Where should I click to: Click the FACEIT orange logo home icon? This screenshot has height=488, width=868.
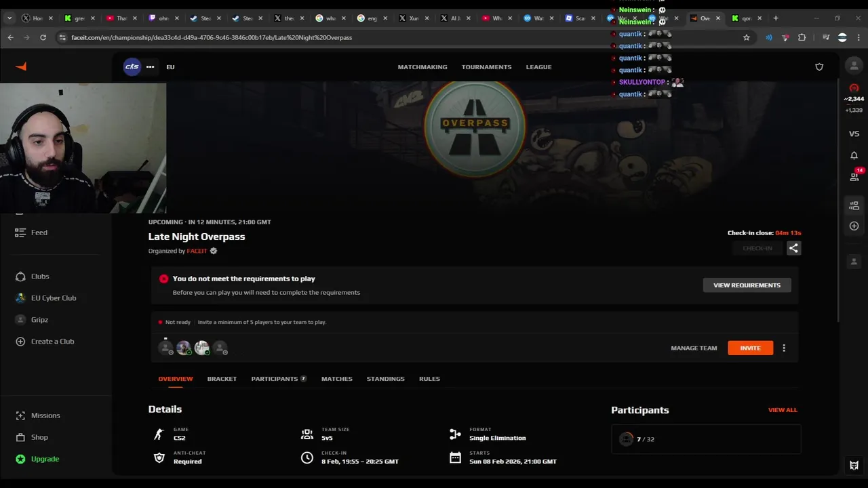pyautogui.click(x=21, y=66)
